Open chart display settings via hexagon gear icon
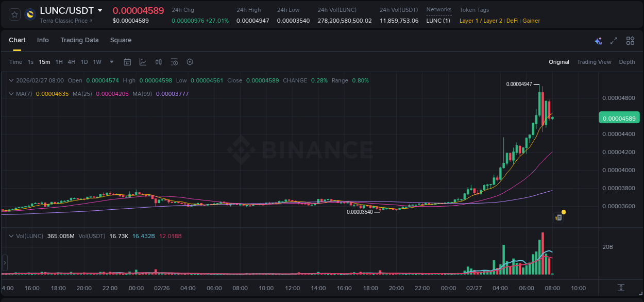Screen dimensions: 644x302 pyautogui.click(x=190, y=62)
